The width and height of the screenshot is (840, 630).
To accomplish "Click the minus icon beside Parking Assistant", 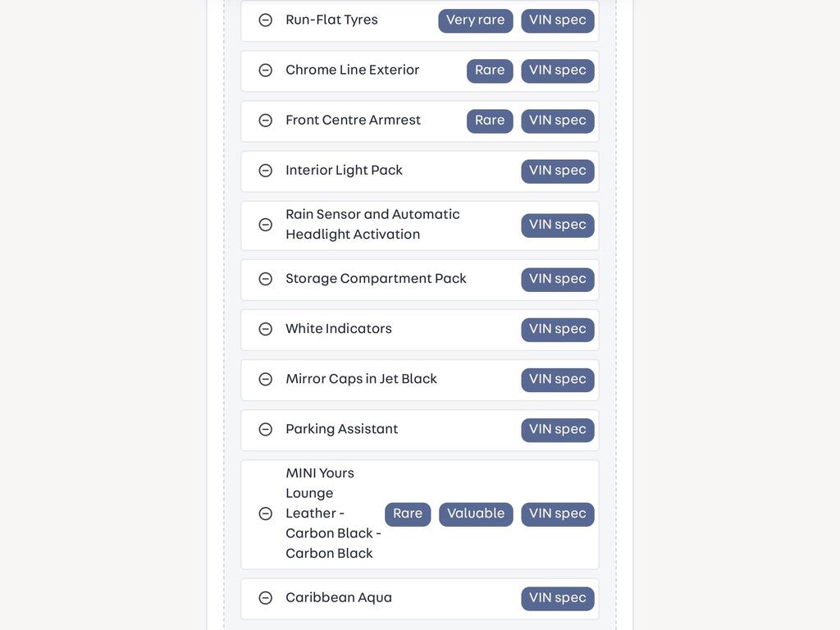I will 265,429.
